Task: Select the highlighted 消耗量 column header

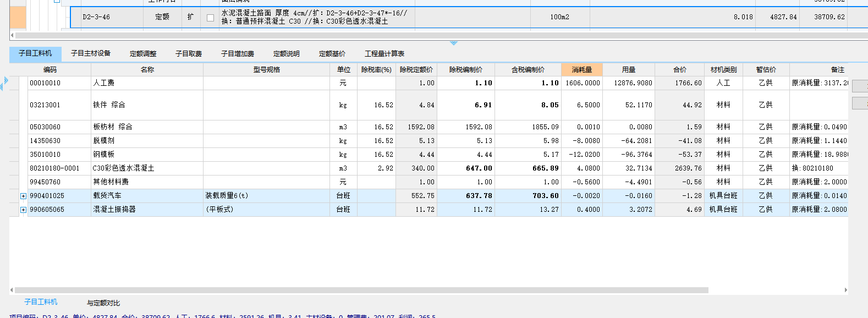Action: (x=582, y=70)
